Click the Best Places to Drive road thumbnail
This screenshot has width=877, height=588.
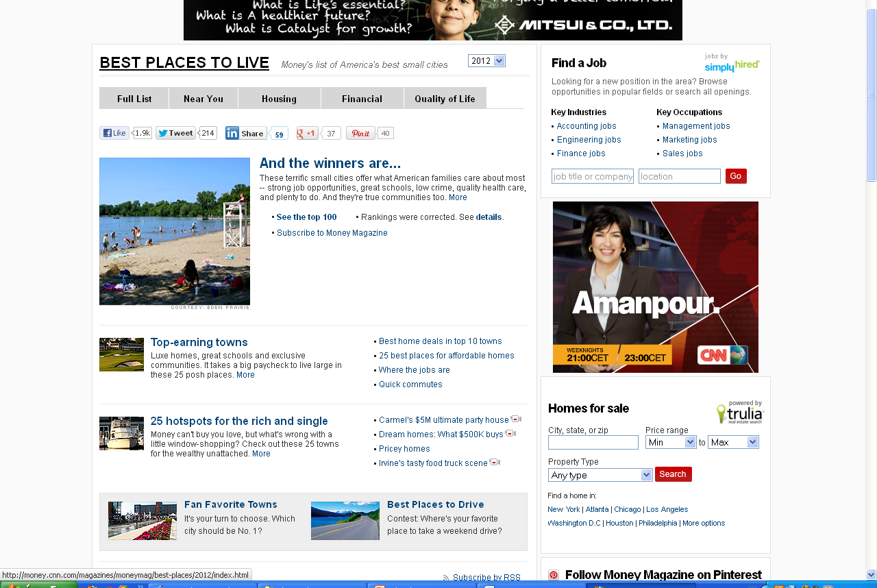coord(345,521)
